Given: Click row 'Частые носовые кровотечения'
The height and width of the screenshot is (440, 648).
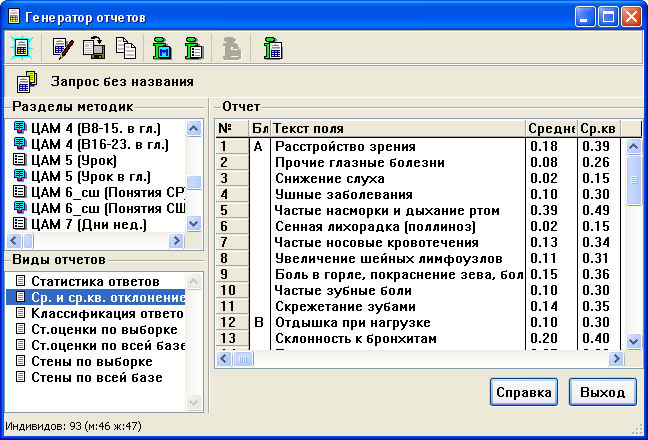Looking at the screenshot, I should (417, 242).
